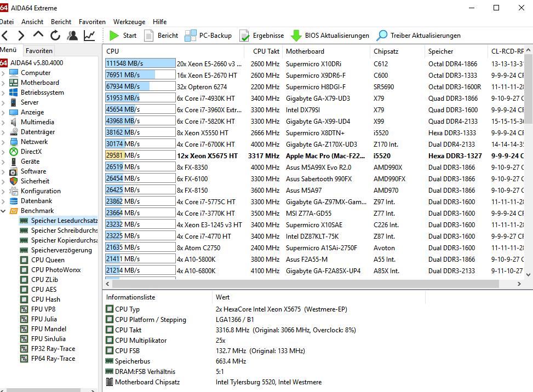Select FPU Julia benchmark
Image resolution: width=533 pixels, height=392 pixels.
pyautogui.click(x=38, y=319)
